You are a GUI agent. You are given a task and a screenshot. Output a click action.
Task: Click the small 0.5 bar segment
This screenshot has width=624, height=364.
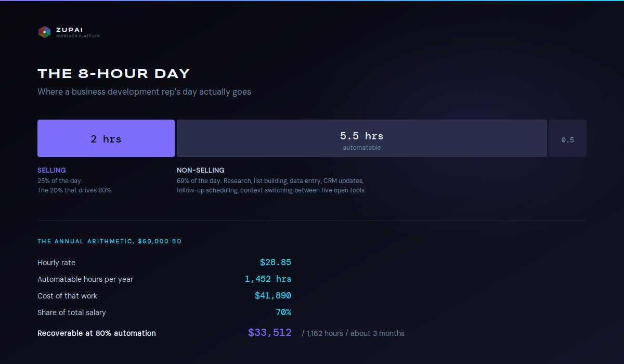[x=568, y=138]
